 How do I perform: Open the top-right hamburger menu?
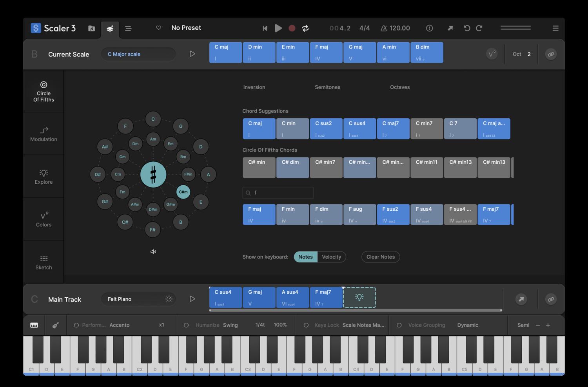pos(555,28)
